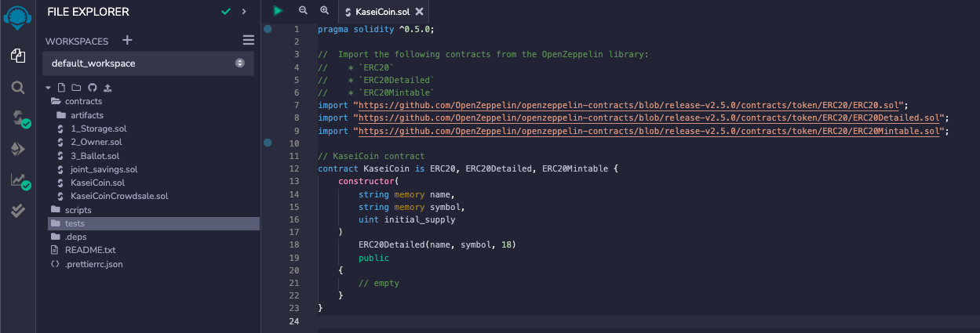Follow the ERC20Detailed.sol import link
980x333 pixels.
pyautogui.click(x=650, y=118)
